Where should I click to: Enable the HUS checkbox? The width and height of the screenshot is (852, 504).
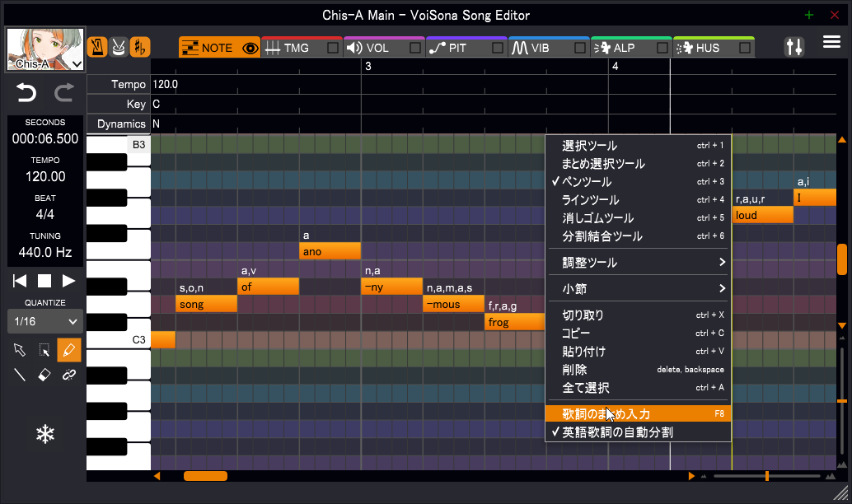744,48
